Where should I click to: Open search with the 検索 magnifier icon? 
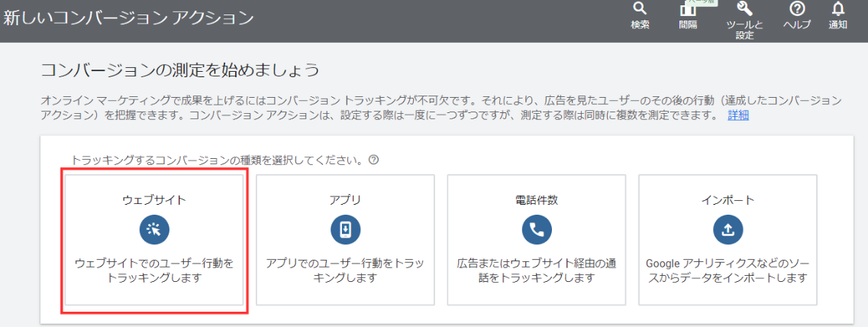pos(640,8)
